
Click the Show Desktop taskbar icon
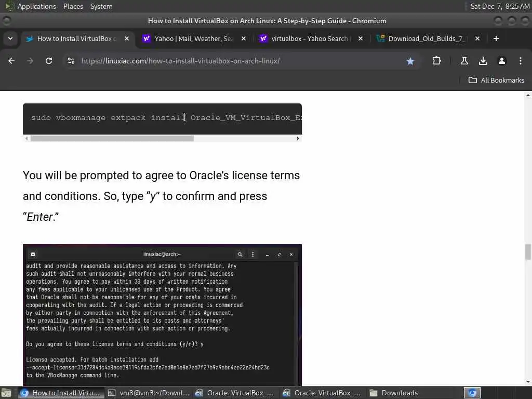click(6, 393)
